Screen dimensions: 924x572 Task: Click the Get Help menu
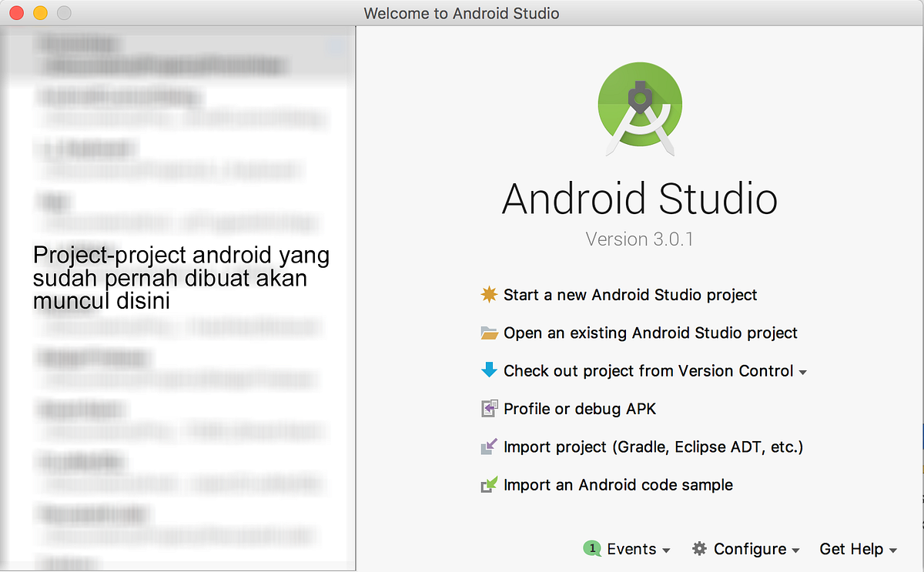851,549
